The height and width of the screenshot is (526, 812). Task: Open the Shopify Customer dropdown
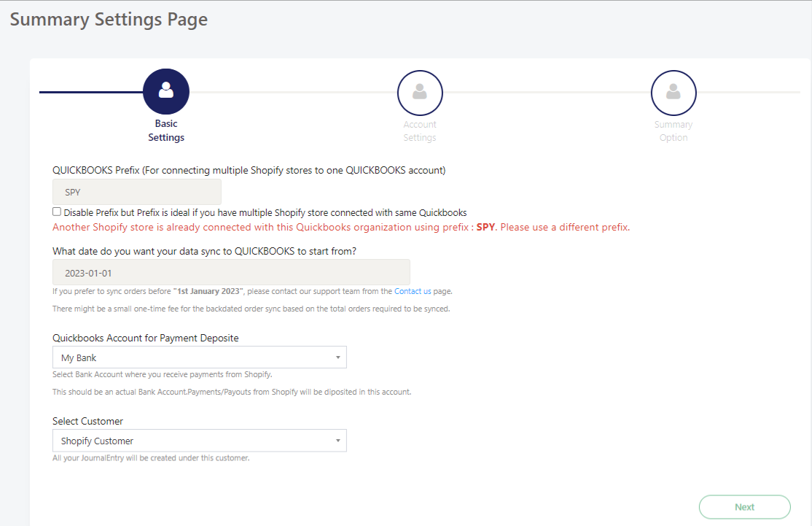click(200, 441)
